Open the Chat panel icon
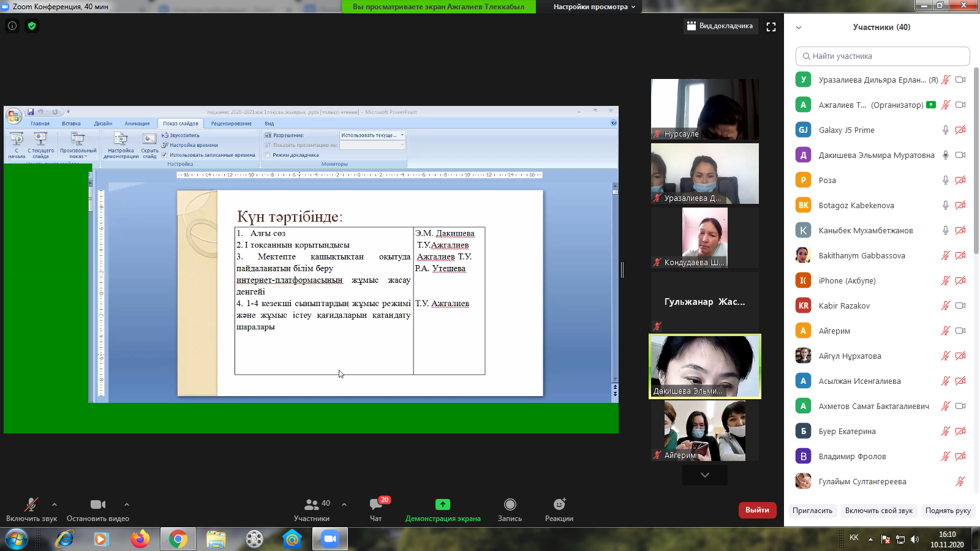This screenshot has width=980, height=551. pos(375,504)
